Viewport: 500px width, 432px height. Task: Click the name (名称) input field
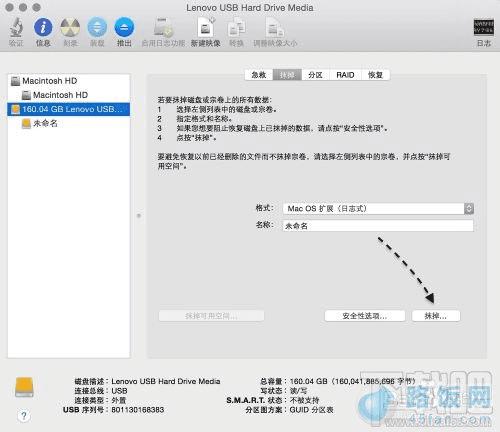[x=378, y=226]
